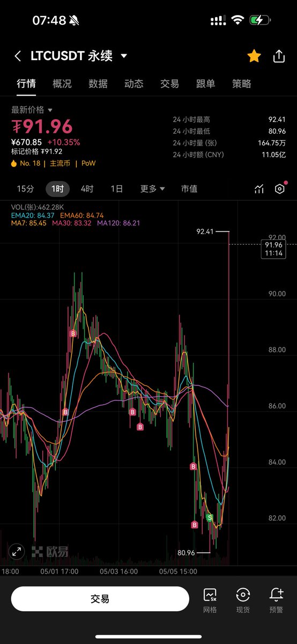
Task: Switch to the 动态 tab
Action: coord(133,84)
